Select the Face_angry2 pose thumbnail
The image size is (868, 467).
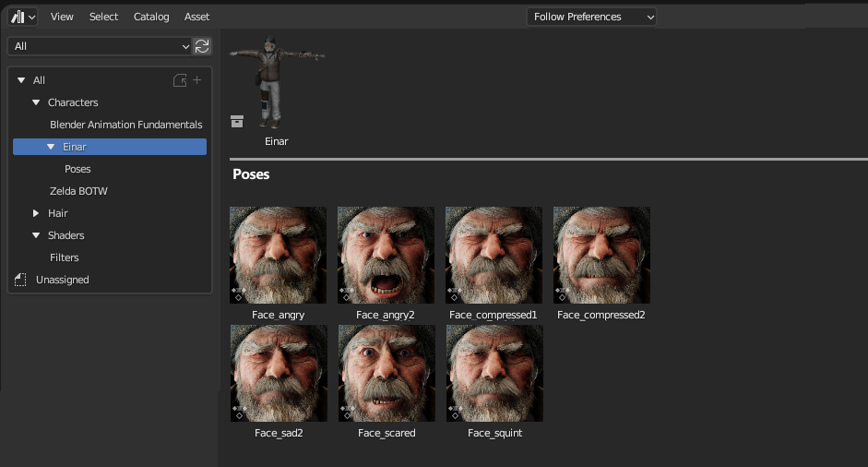(386, 255)
